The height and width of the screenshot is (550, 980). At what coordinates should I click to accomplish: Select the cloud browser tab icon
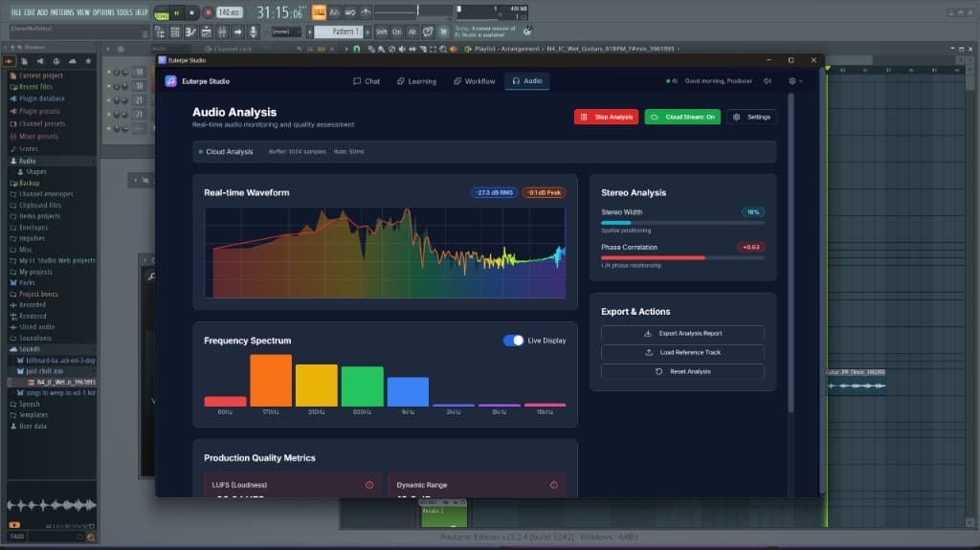(73, 61)
